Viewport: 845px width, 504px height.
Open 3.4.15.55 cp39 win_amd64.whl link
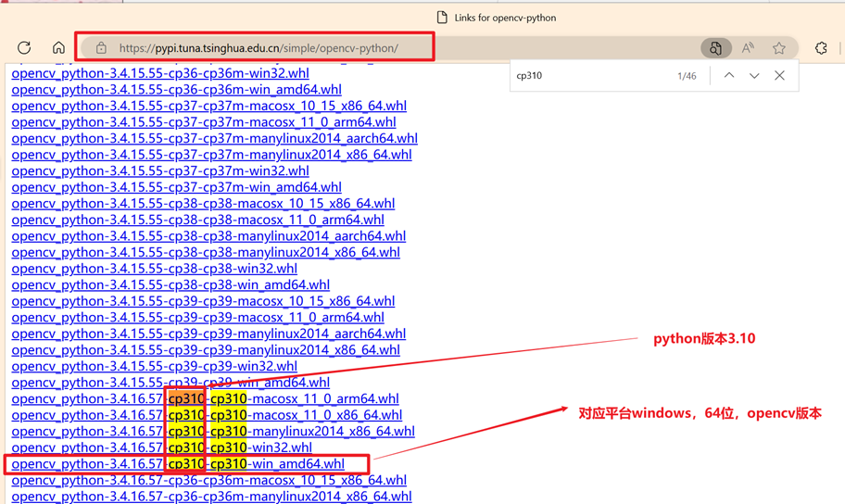[x=170, y=383]
